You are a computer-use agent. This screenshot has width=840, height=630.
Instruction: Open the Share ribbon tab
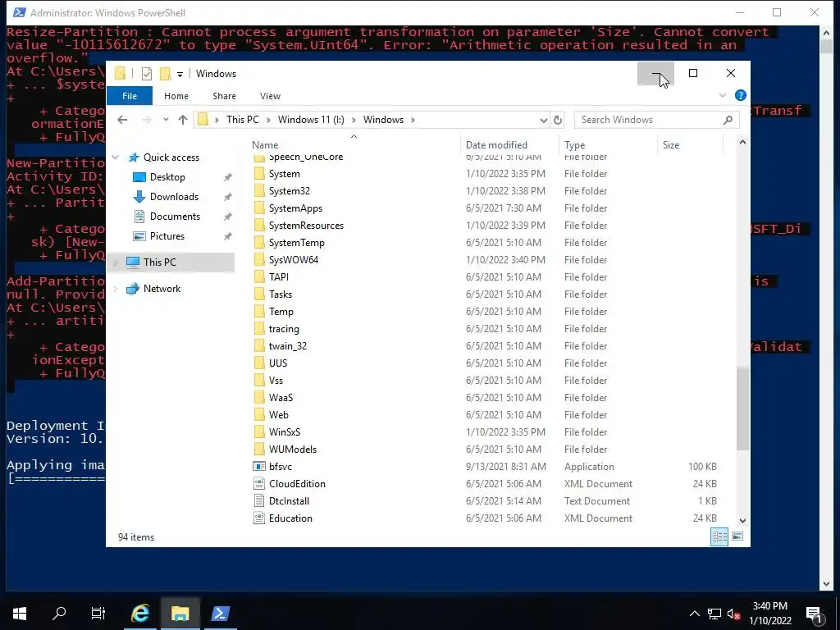[224, 96]
